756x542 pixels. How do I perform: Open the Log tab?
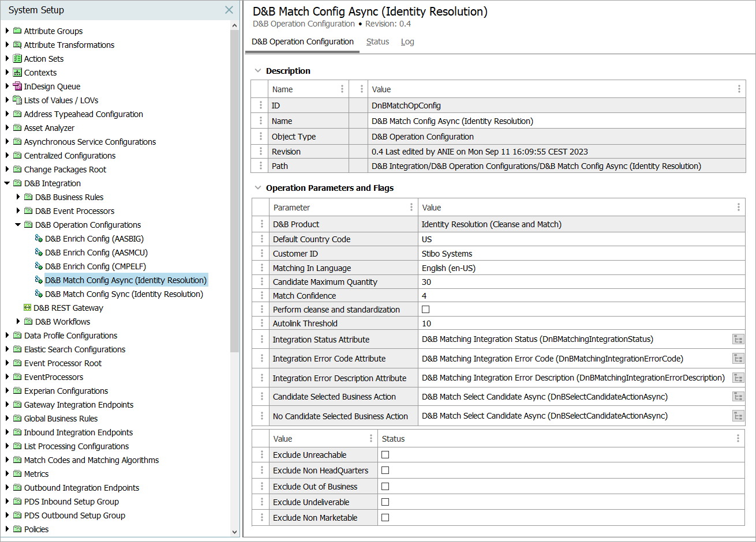coord(407,42)
